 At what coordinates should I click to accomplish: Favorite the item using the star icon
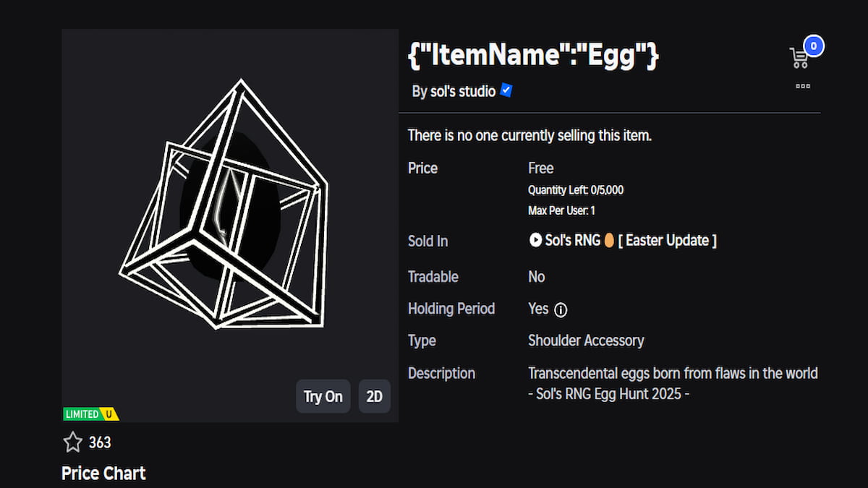coord(72,442)
